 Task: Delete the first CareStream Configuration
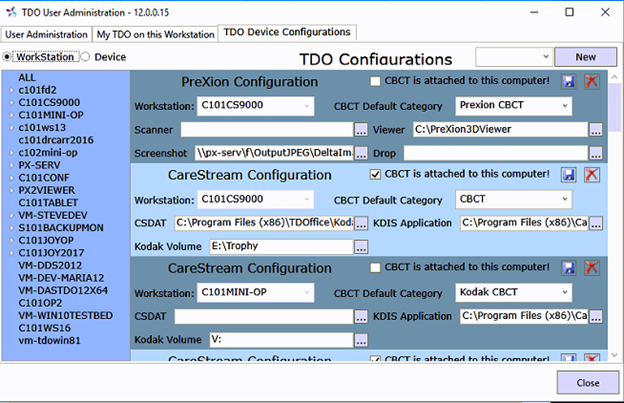pos(591,175)
